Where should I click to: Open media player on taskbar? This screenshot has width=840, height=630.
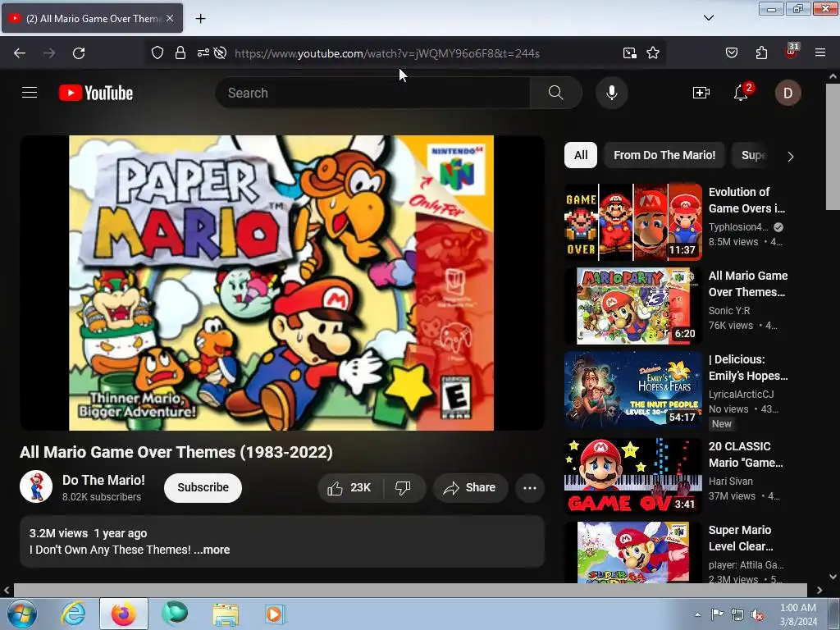click(x=274, y=614)
